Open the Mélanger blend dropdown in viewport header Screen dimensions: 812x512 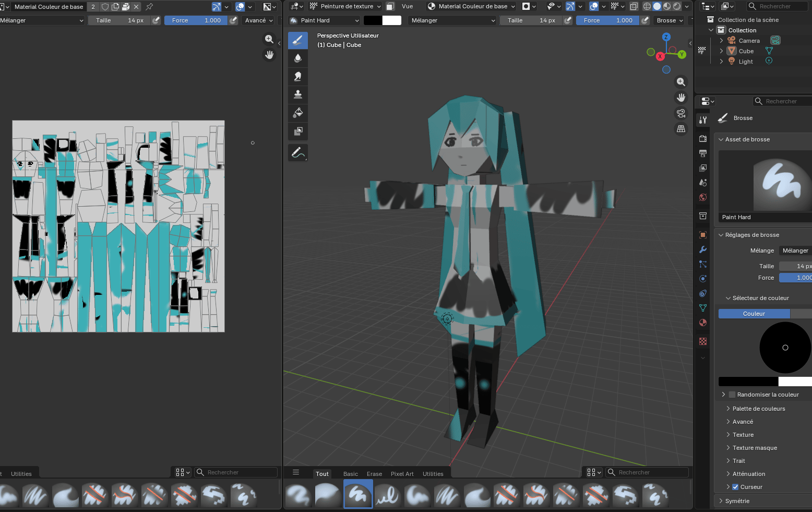point(452,20)
